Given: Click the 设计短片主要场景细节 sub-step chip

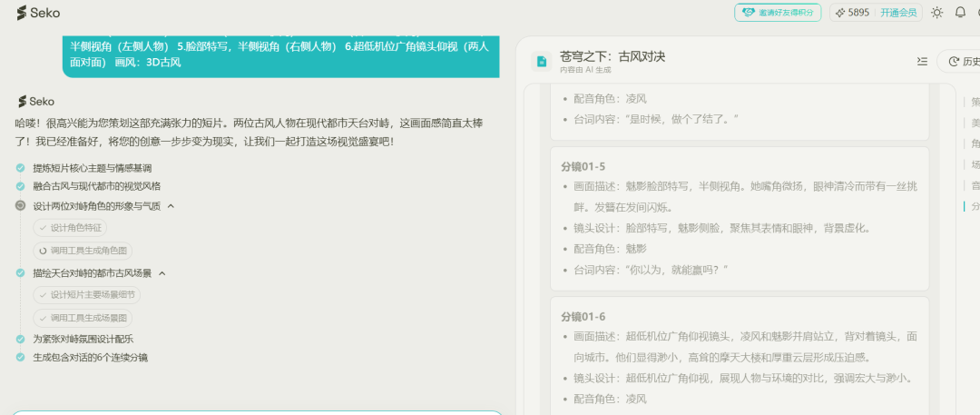Looking at the screenshot, I should (87, 295).
